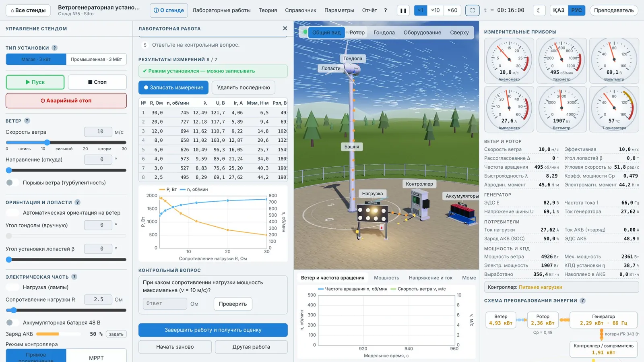Viewport: 644px width, 362px height.
Task: Select Малая 3 кВт installation type
Action: pyautogui.click(x=36, y=59)
